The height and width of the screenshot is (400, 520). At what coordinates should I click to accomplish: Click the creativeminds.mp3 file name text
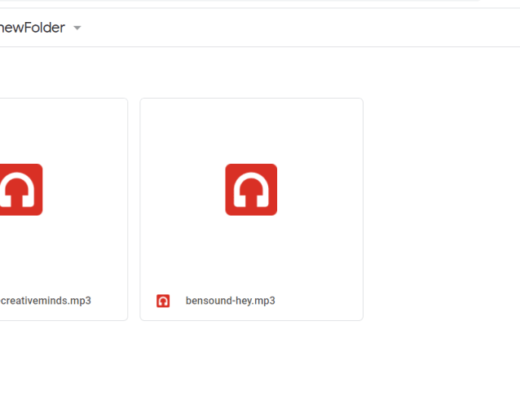(x=46, y=301)
